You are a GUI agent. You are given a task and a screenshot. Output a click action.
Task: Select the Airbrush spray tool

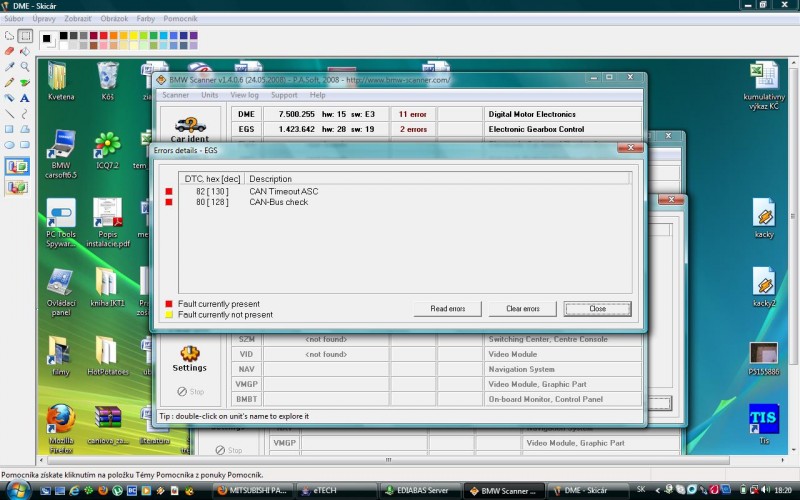coord(9,98)
